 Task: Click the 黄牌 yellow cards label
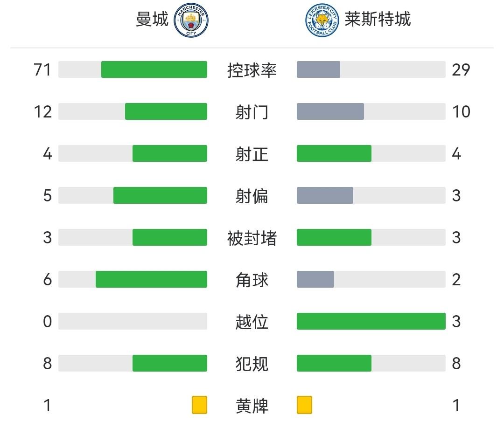pos(252,406)
